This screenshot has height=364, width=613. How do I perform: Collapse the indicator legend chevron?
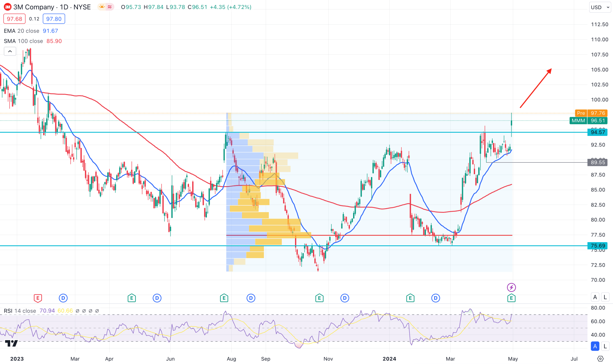[10, 51]
